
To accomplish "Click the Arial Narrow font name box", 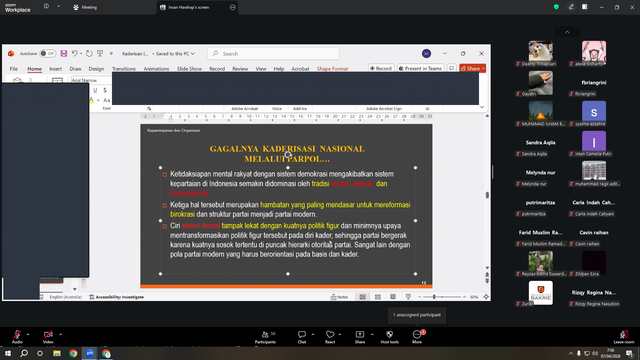I will tap(91, 80).
